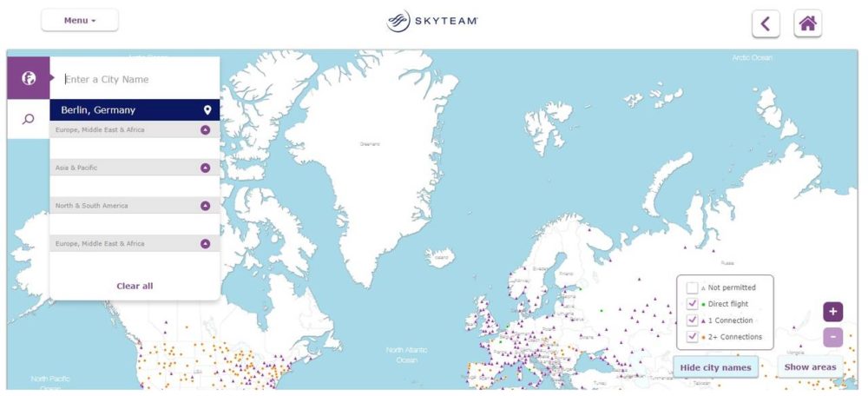Click the location pin beside Berlin, Germany
Image resolution: width=868 pixels, height=396 pixels.
pyautogui.click(x=207, y=110)
